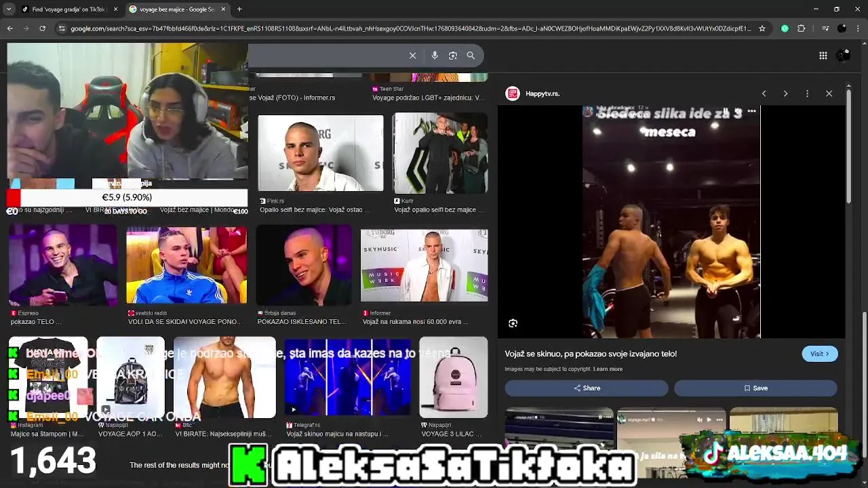The height and width of the screenshot is (488, 868).
Task: Open the Chrome three-dot menu
Action: coord(859,28)
